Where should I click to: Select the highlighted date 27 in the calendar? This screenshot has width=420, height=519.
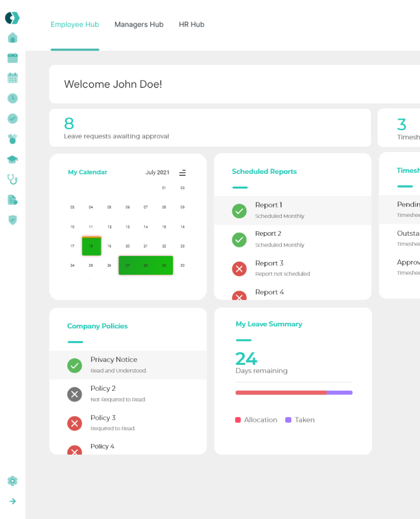point(128,265)
